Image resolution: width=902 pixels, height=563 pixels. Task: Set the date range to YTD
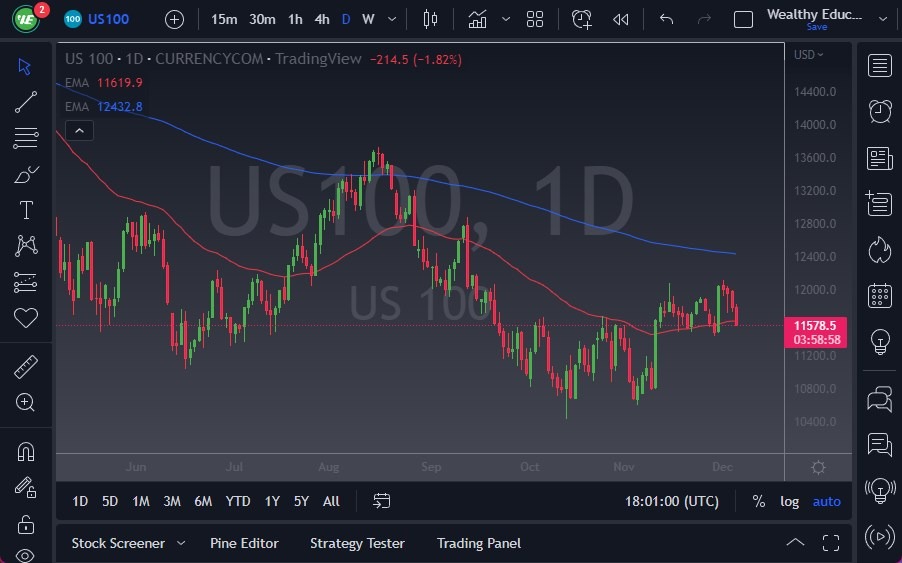(238, 501)
